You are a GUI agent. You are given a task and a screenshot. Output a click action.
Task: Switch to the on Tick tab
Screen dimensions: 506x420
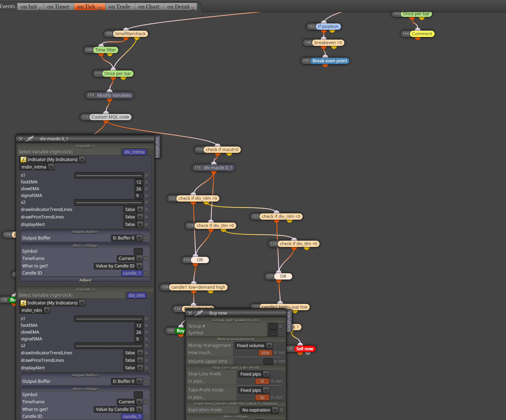coord(90,7)
